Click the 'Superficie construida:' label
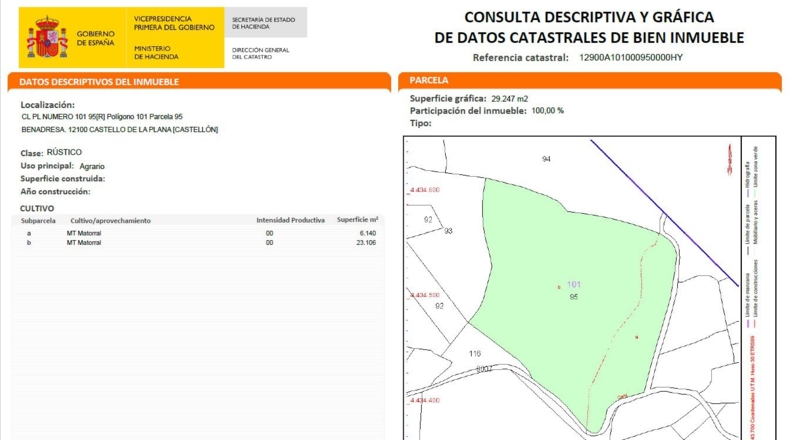The image size is (790, 440). 62,179
